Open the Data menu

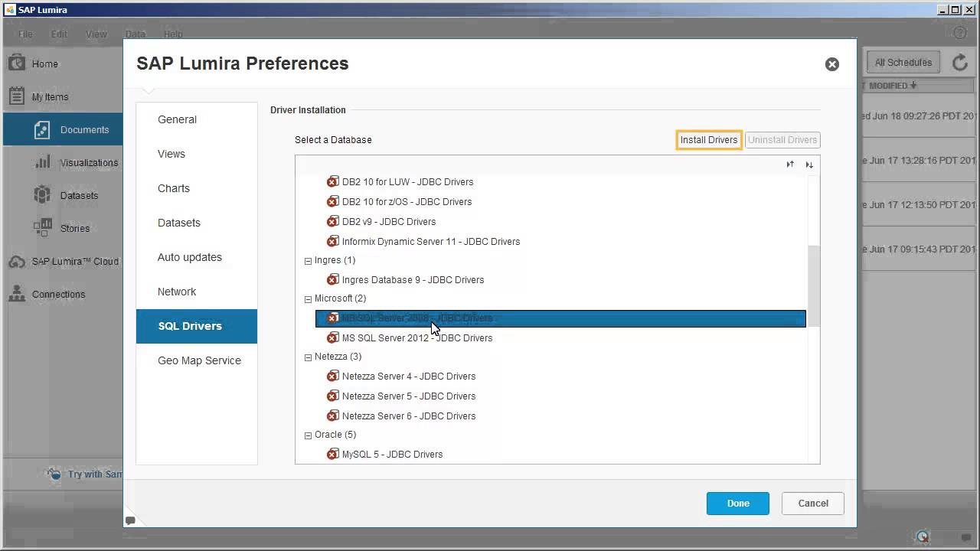[136, 34]
